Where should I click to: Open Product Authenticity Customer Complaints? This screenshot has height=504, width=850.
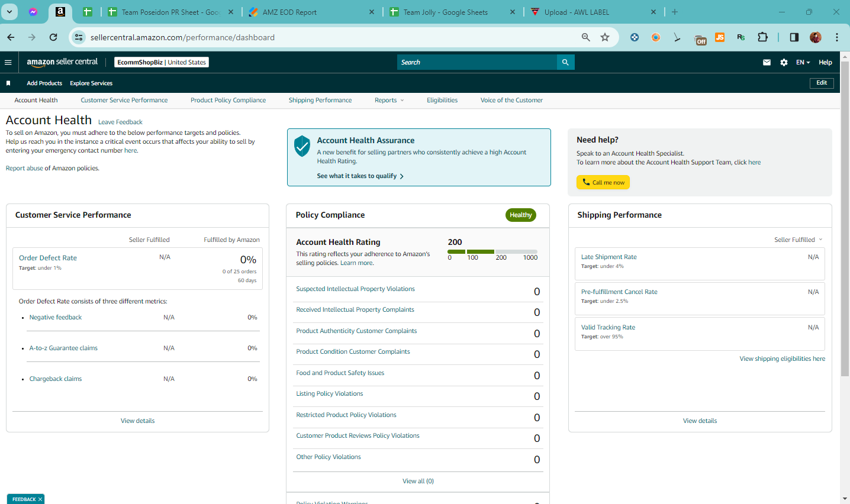pyautogui.click(x=356, y=331)
